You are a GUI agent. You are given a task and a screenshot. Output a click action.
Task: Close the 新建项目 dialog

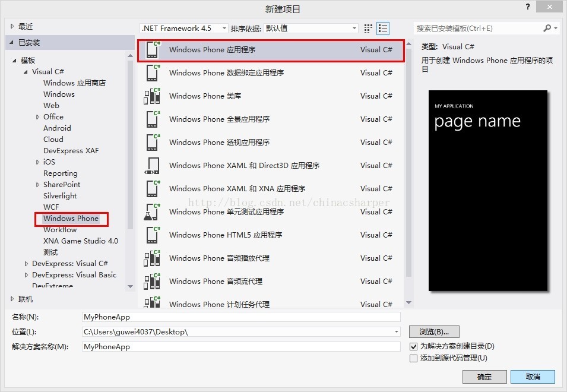(x=549, y=7)
